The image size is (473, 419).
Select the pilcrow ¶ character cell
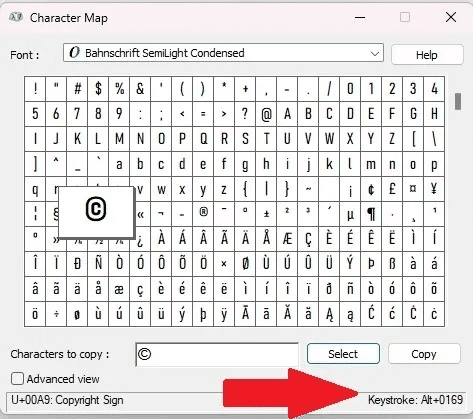(371, 214)
